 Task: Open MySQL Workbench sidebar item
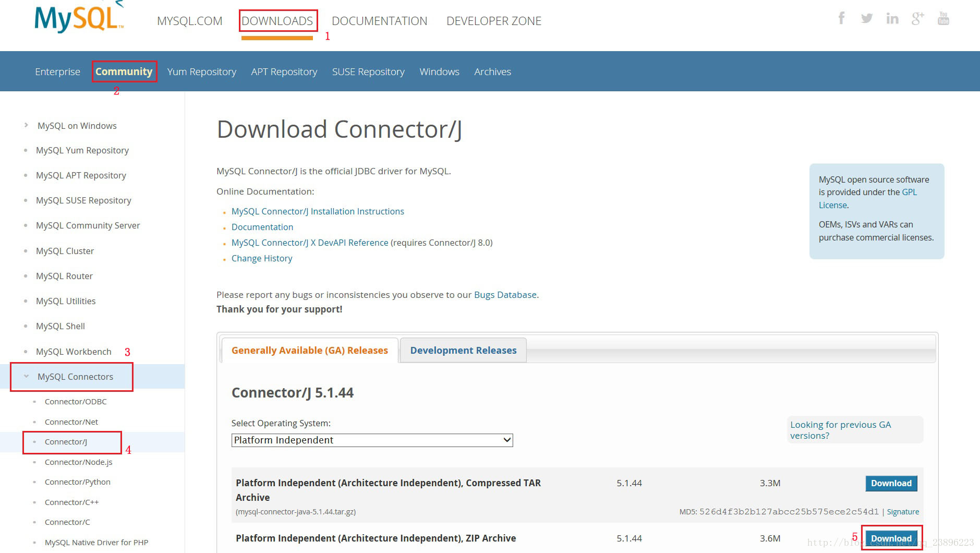click(74, 352)
